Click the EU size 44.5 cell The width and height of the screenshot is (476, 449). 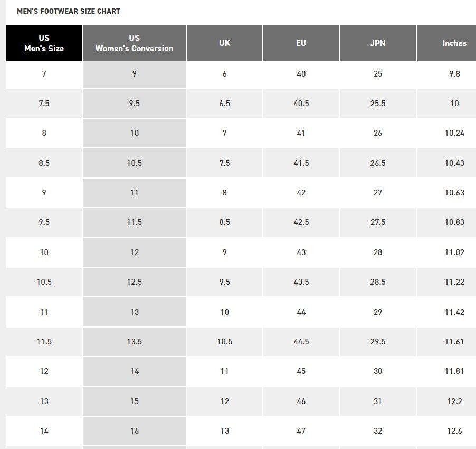pyautogui.click(x=301, y=342)
